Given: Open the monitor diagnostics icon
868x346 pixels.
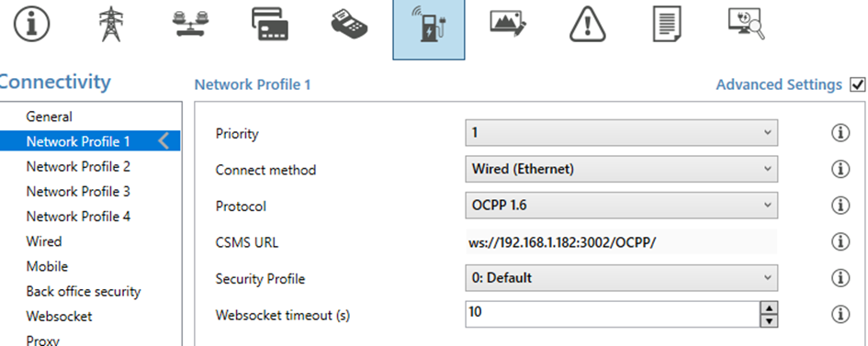Looking at the screenshot, I should tap(747, 24).
